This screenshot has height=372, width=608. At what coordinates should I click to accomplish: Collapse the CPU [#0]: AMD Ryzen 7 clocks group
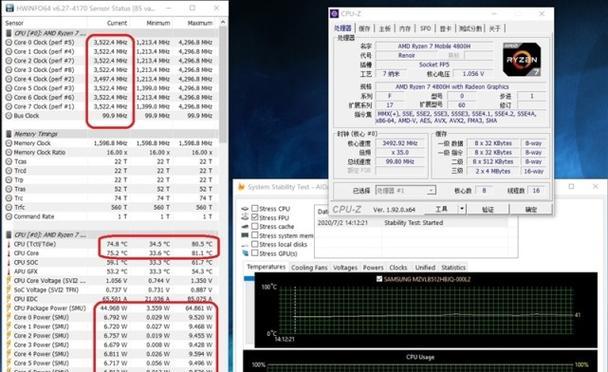point(9,33)
